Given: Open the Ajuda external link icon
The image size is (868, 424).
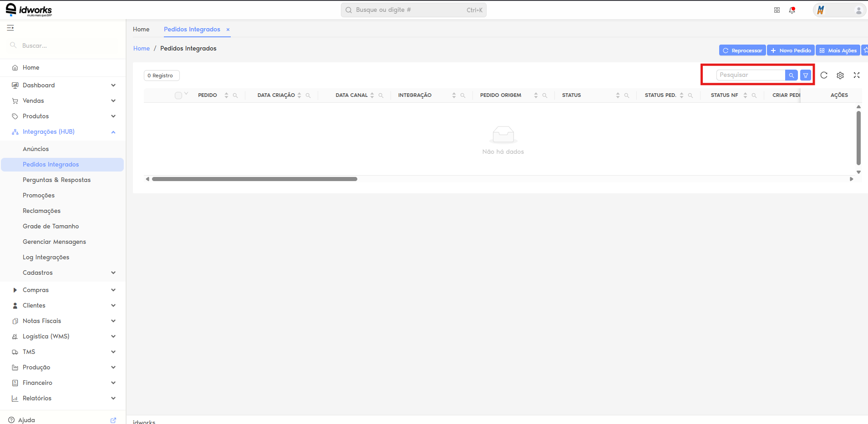Looking at the screenshot, I should [113, 420].
